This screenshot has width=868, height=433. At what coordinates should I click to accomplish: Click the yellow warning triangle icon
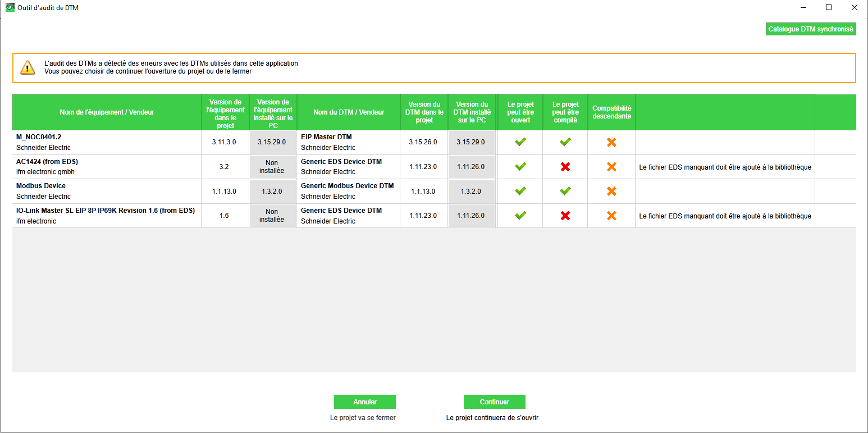pyautogui.click(x=28, y=67)
